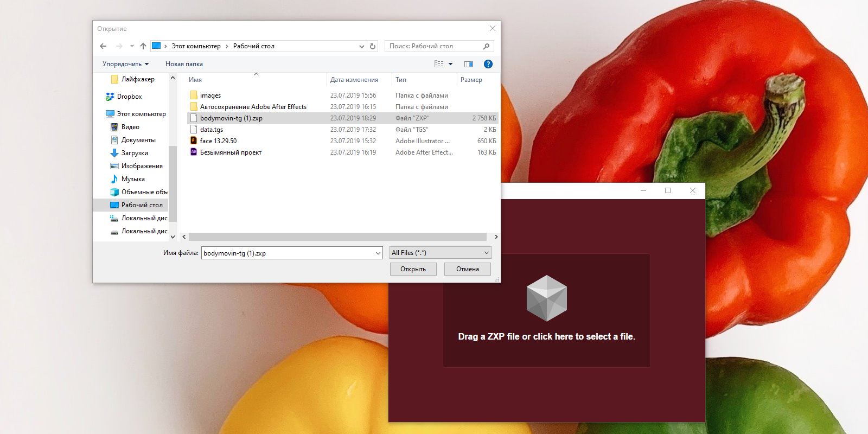The height and width of the screenshot is (434, 868).
Task: Toggle the preview pane icon
Action: click(469, 64)
